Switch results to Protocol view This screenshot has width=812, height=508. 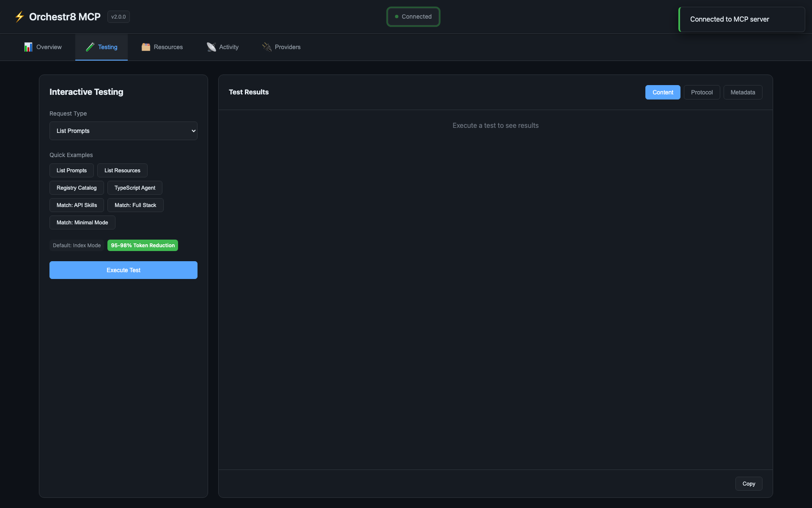pos(702,92)
